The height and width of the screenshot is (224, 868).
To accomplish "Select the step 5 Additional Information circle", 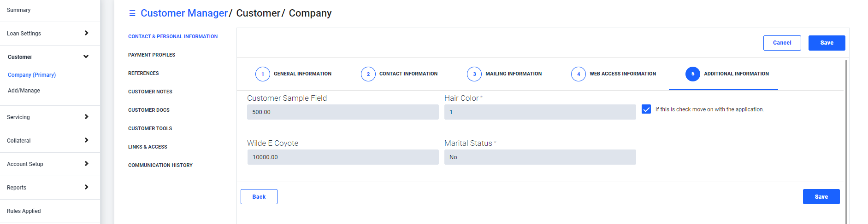I will 693,74.
